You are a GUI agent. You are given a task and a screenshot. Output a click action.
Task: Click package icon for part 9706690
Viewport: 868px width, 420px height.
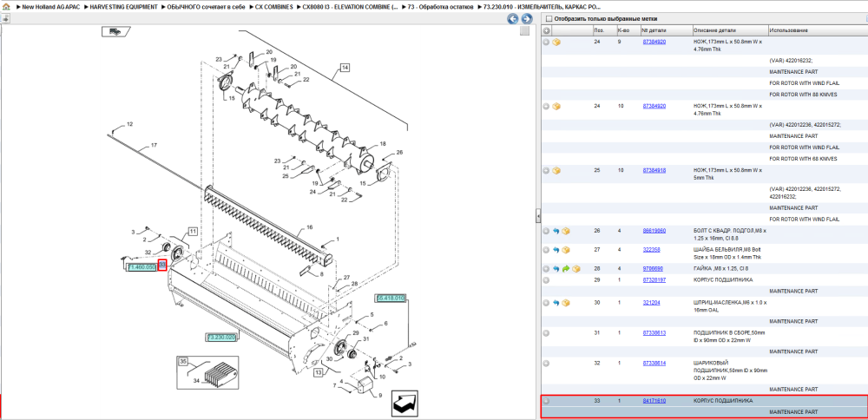click(x=575, y=269)
